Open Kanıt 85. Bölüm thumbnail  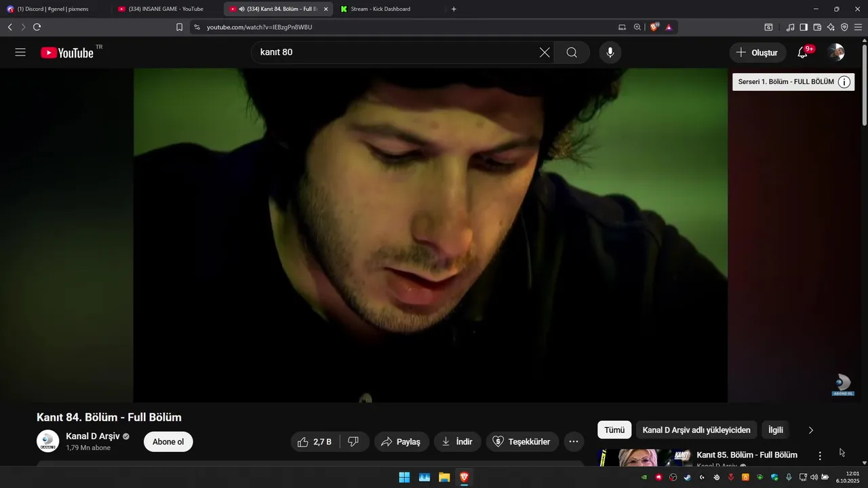pos(645,457)
